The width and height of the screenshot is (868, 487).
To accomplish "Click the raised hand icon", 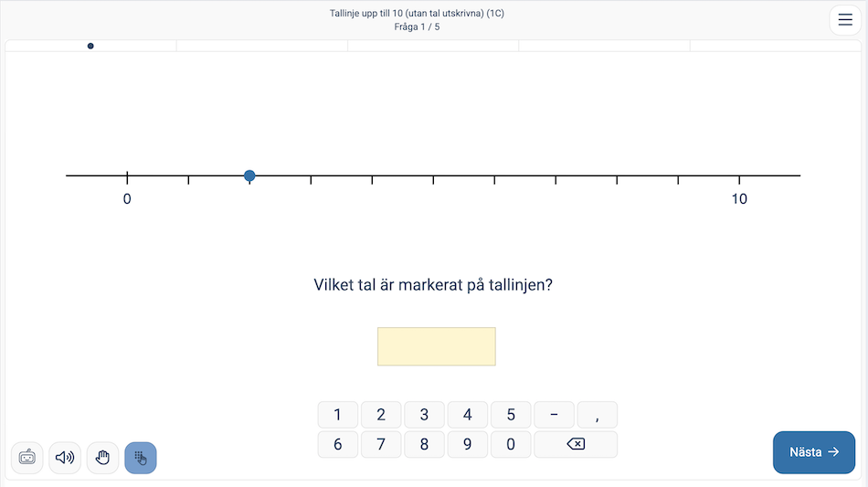I will [103, 457].
